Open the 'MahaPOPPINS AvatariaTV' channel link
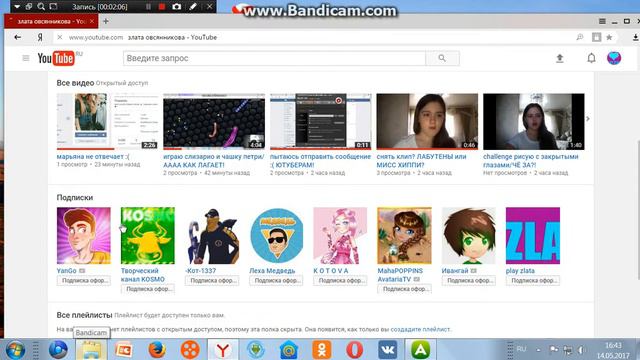The width and height of the screenshot is (640, 360). point(400,275)
